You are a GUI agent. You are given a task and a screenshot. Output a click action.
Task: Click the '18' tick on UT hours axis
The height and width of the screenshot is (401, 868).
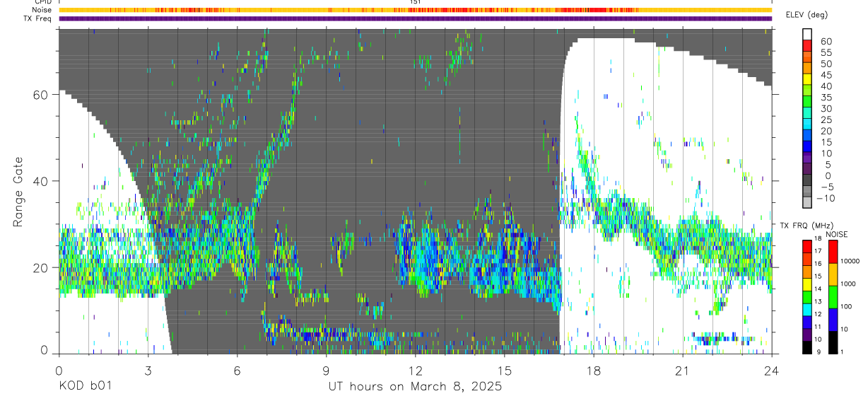pos(593,370)
